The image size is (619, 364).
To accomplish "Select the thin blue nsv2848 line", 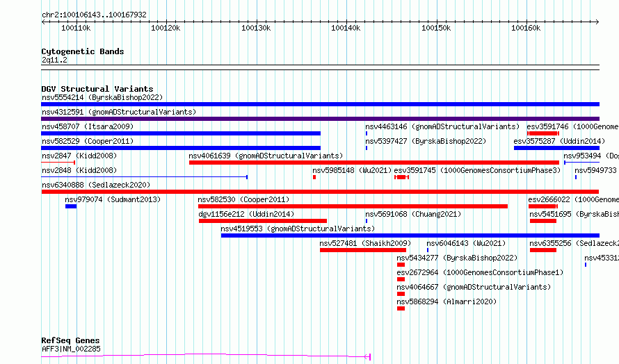I will (145, 177).
